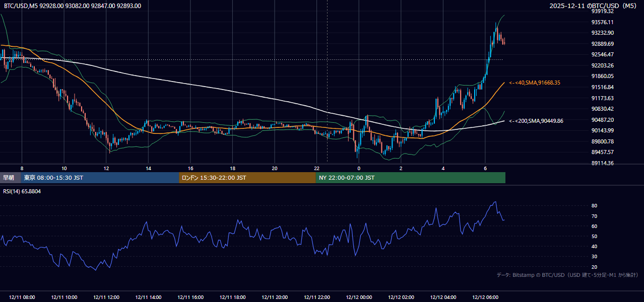
Task: Click the orange 40 SMA 91668.35 label
Action: [x=535, y=83]
